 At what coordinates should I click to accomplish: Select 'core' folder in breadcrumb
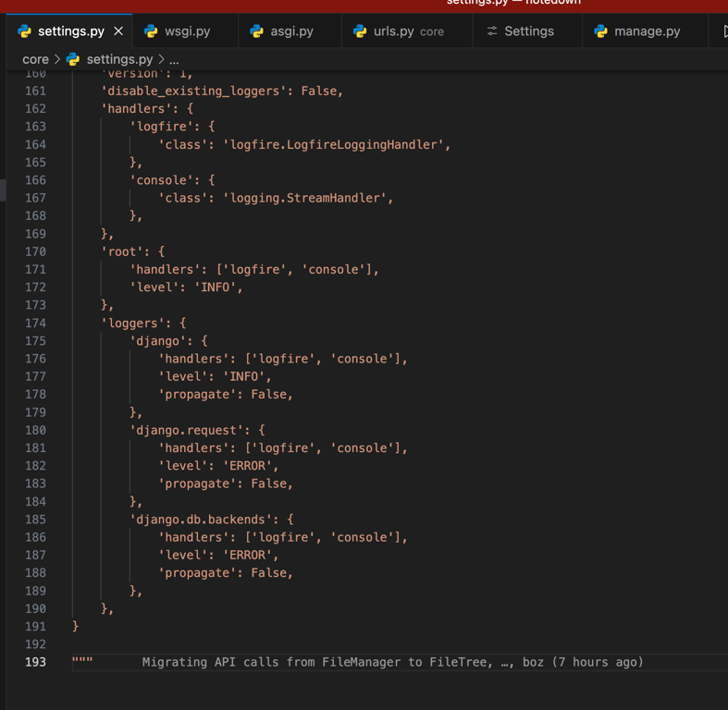[x=36, y=59]
